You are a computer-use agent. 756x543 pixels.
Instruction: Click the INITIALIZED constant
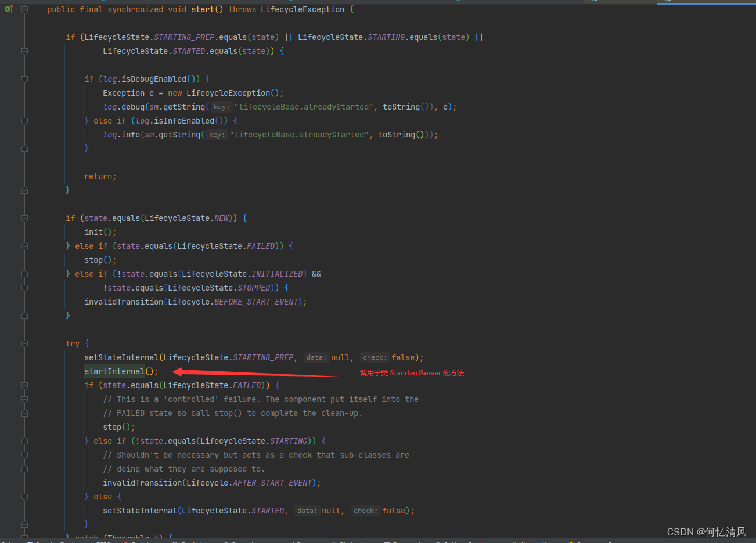277,274
